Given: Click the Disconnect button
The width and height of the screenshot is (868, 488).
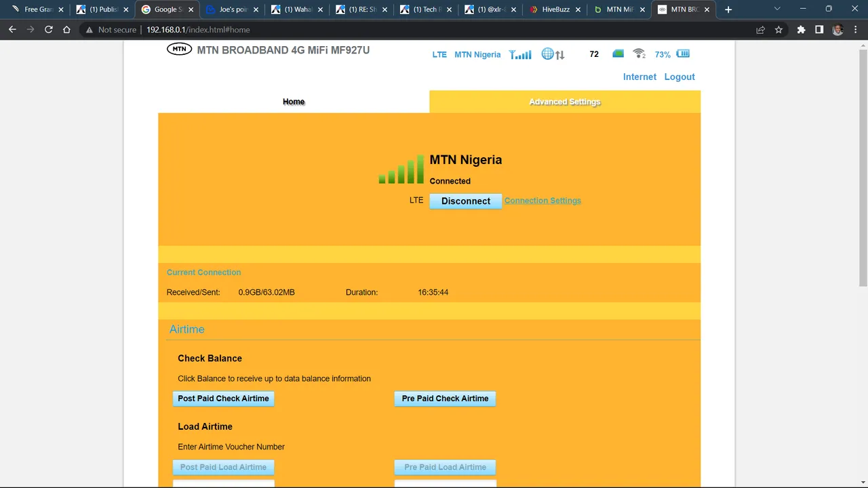Looking at the screenshot, I should point(466,201).
